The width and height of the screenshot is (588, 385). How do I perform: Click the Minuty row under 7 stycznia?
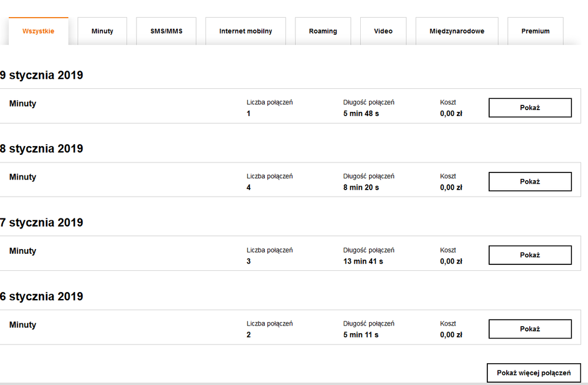tap(23, 251)
